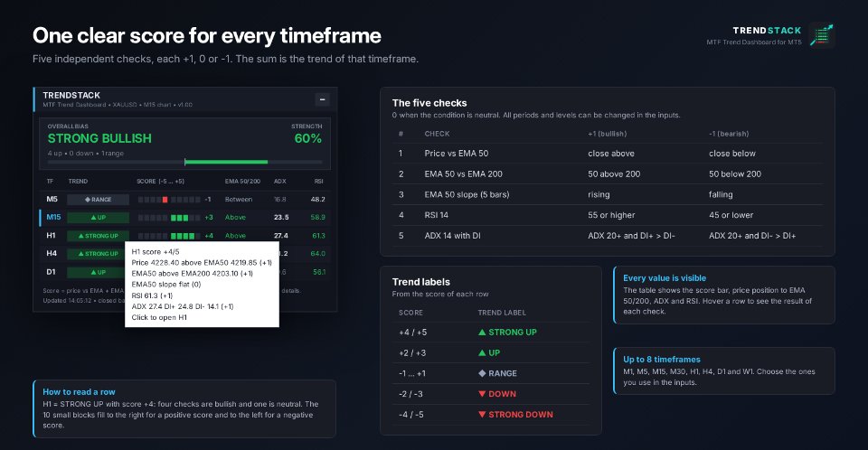Select the H4 timeframe row label
Viewport: 868px width, 450px height.
pyautogui.click(x=52, y=254)
